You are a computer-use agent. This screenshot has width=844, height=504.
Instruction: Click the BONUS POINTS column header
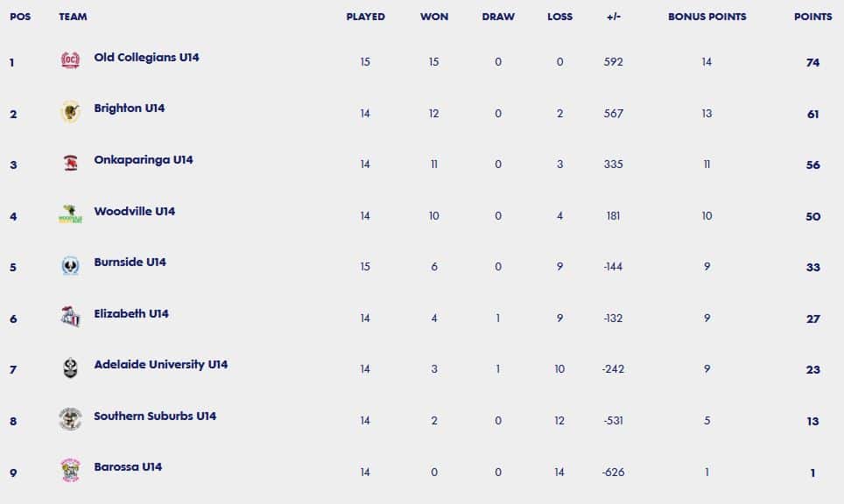pyautogui.click(x=707, y=17)
